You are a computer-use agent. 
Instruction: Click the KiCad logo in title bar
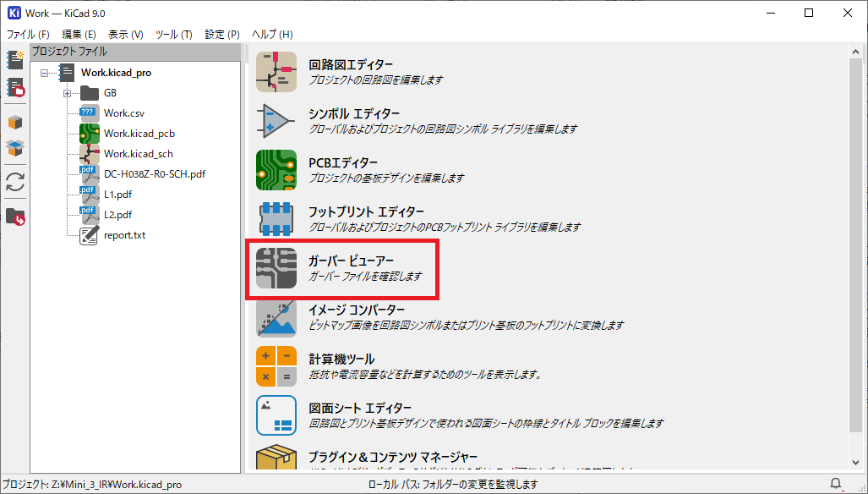(14, 13)
